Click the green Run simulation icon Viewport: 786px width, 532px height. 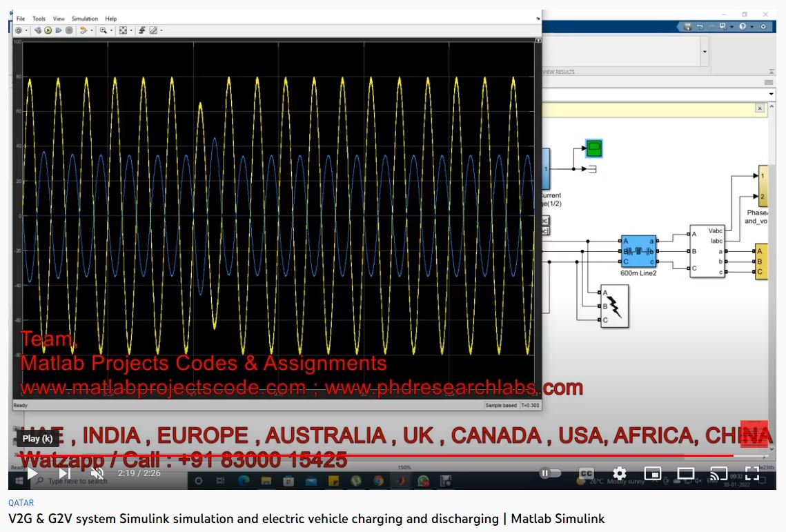[48, 30]
